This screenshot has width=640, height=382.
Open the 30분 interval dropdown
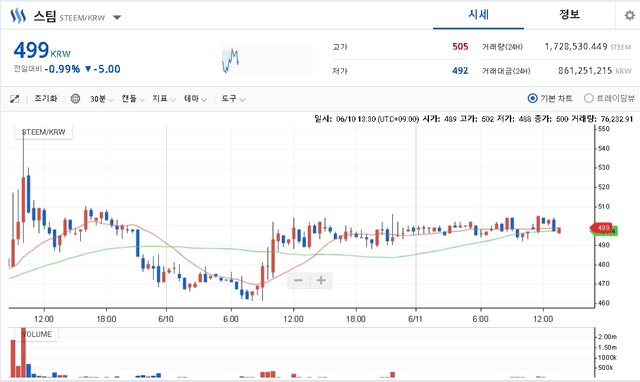click(x=102, y=99)
